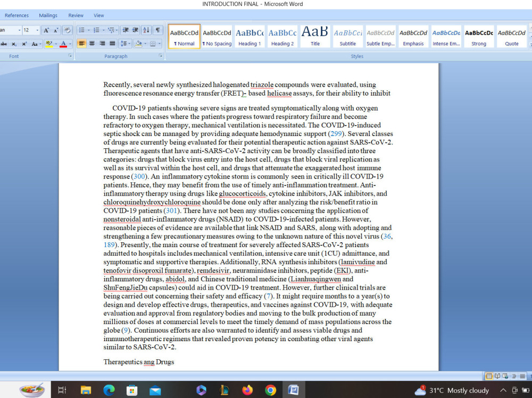Open Microsoft Edge from the taskbar

pyautogui.click(x=109, y=390)
